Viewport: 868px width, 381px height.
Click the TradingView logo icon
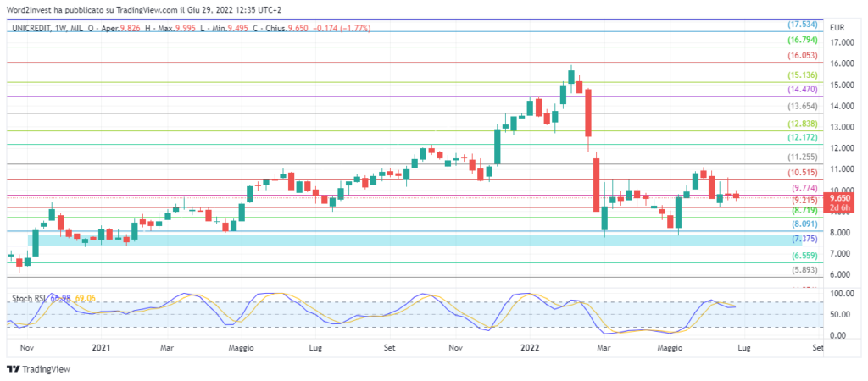coord(13,369)
